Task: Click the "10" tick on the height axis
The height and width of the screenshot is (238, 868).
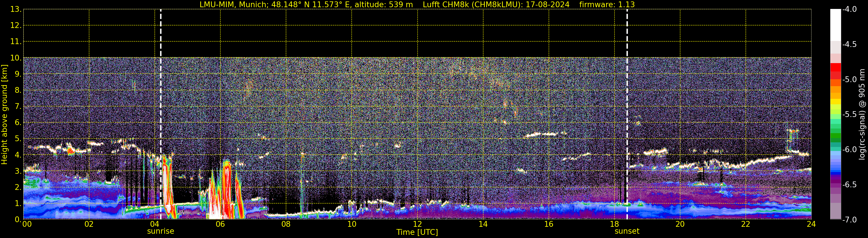Action: (x=16, y=58)
